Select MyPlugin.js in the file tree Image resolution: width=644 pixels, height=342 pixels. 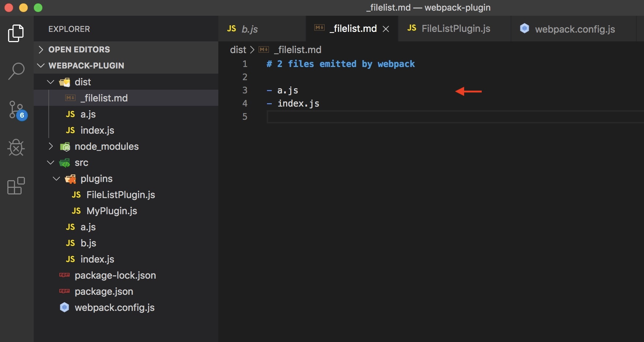tap(111, 211)
